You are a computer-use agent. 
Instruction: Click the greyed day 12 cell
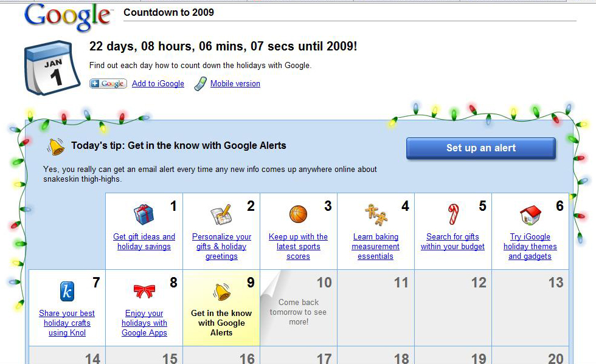click(453, 307)
